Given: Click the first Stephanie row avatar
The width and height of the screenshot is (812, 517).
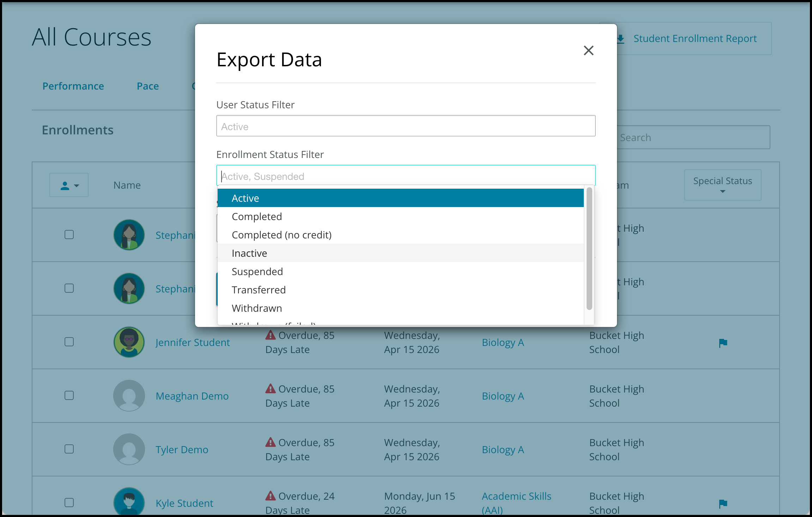Looking at the screenshot, I should (129, 235).
